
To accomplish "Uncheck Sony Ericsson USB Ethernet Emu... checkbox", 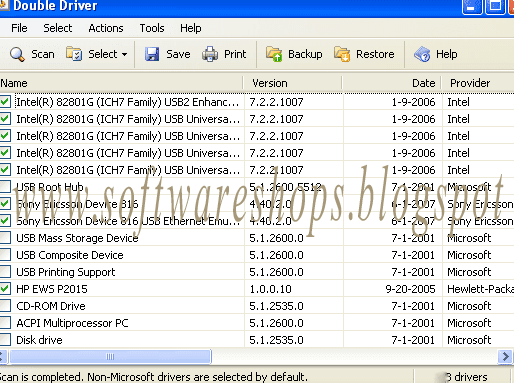I will tap(5, 221).
